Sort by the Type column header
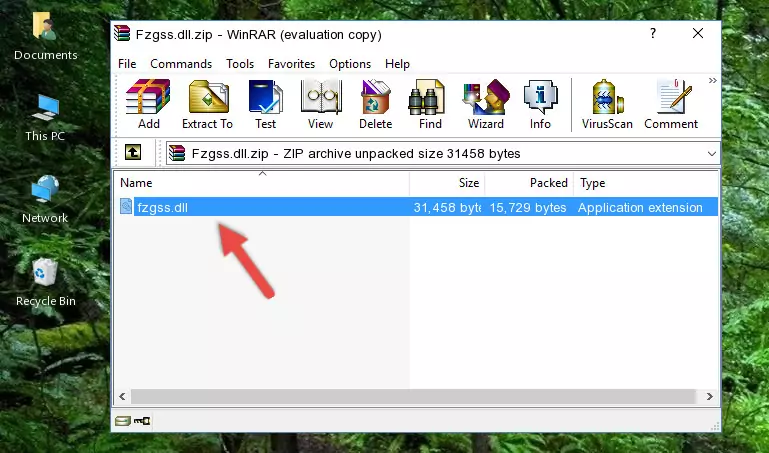This screenshot has height=453, width=769. coord(646,183)
